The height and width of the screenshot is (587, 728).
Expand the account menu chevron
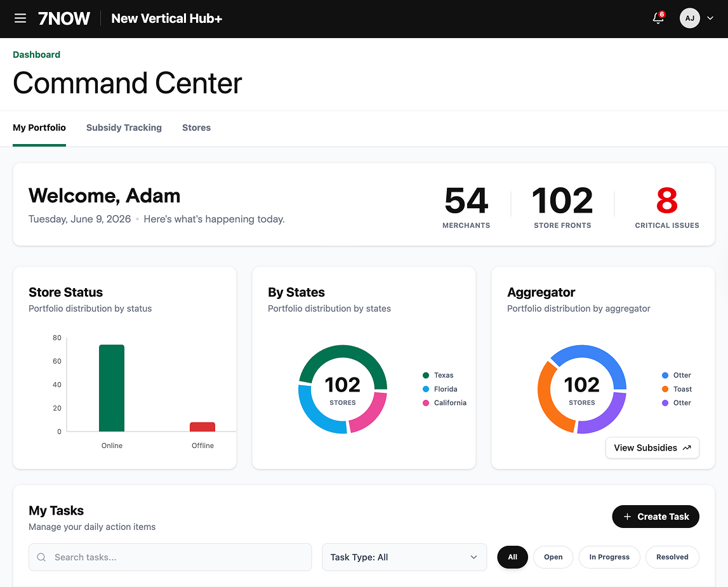point(710,18)
